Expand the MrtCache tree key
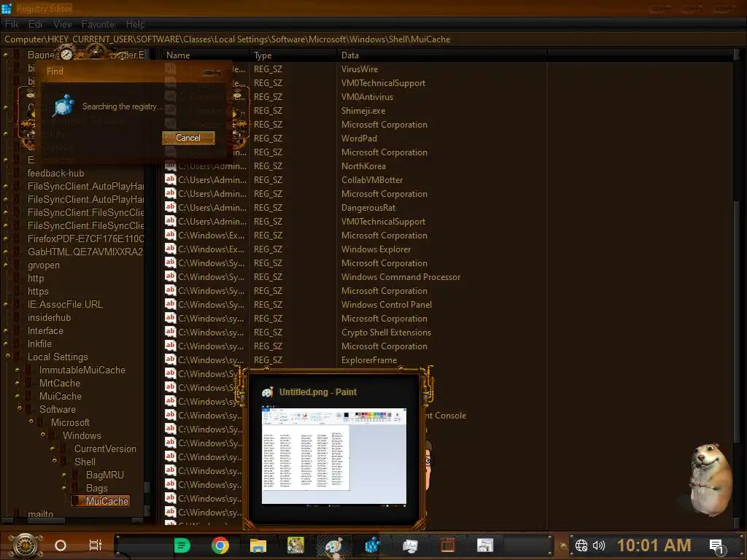This screenshot has width=747, height=560. [x=18, y=382]
